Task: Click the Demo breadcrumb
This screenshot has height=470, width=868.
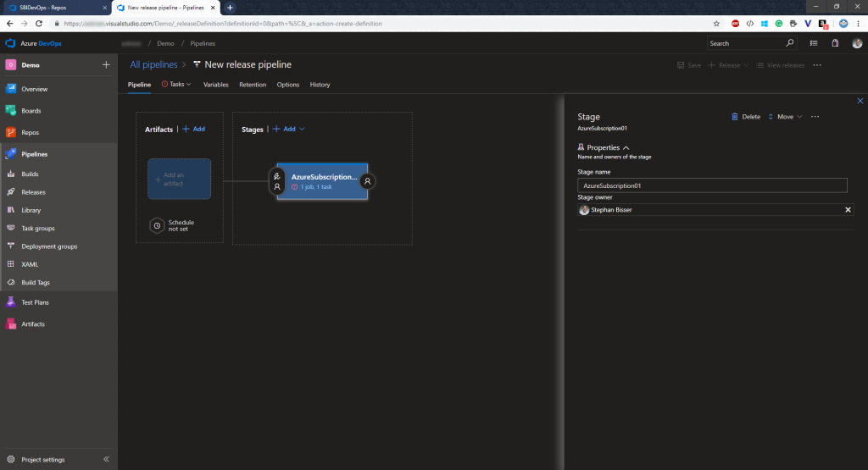Action: click(165, 43)
